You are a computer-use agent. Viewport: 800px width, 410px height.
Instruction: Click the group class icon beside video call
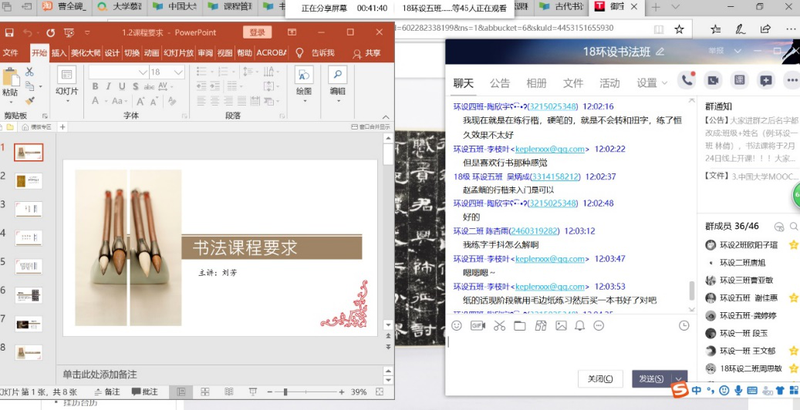(x=739, y=80)
